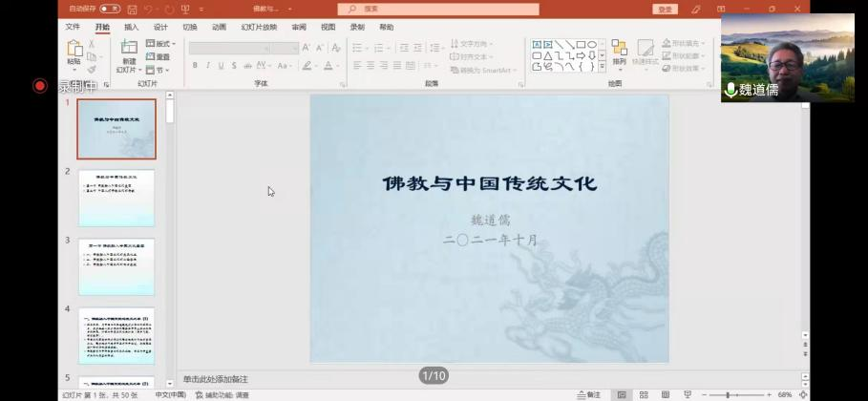Toggle Italic text formatting

(208, 66)
